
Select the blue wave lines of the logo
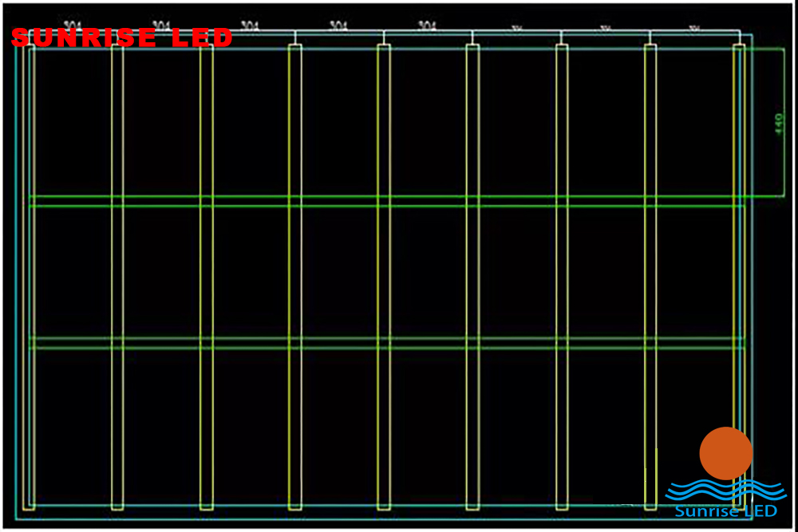[x=725, y=490]
